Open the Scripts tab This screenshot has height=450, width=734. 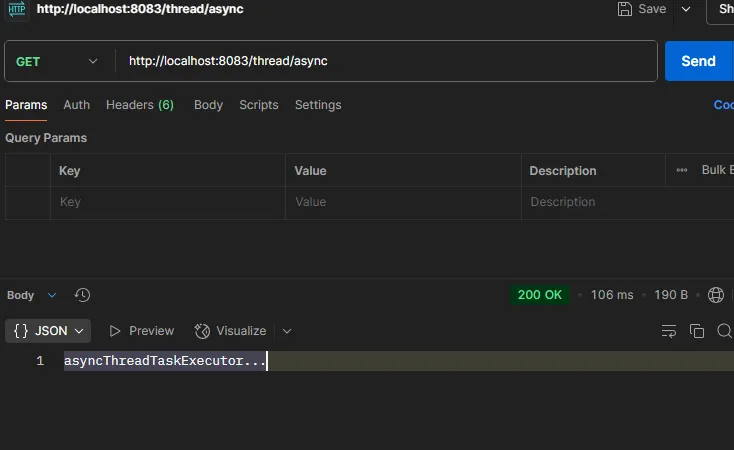point(259,105)
